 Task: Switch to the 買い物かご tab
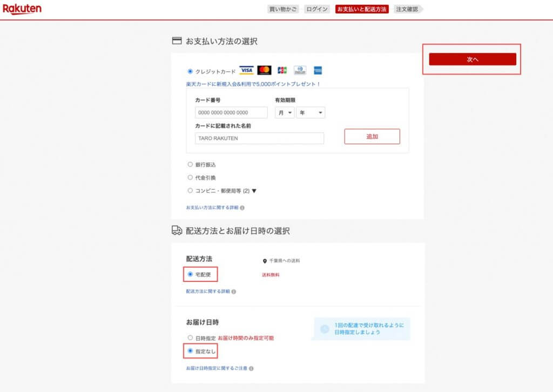(282, 8)
